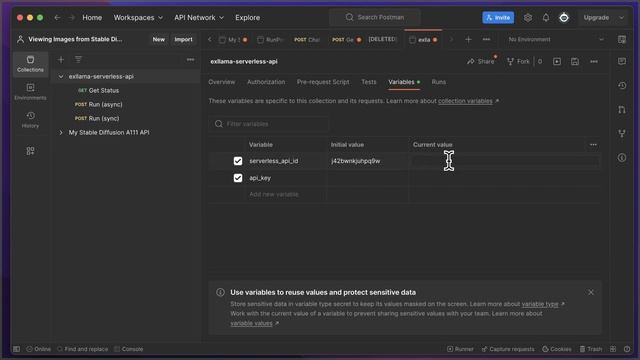Open the Workspaces dropdown
Viewport: 640px width, 360px height.
pos(138,18)
